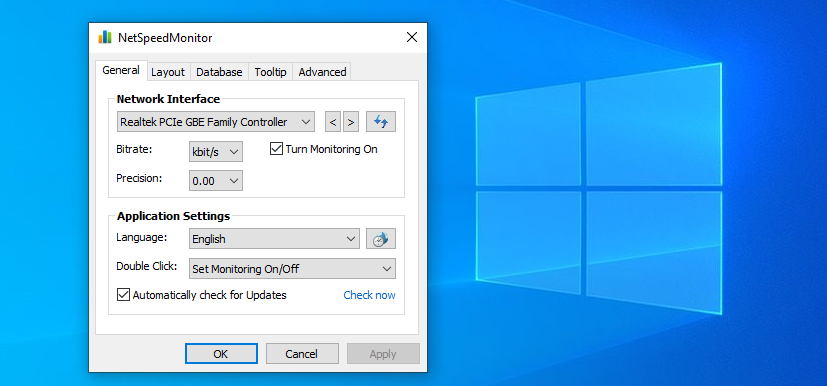Select previous interface with the < button
Screen dimensions: 827x386
coord(332,122)
